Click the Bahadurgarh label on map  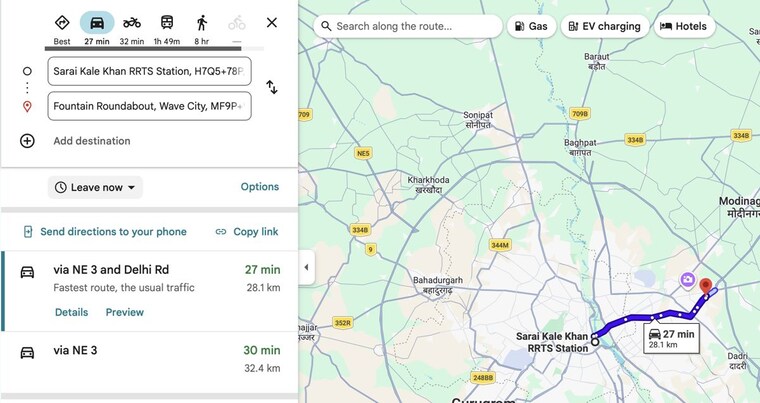[438, 285]
